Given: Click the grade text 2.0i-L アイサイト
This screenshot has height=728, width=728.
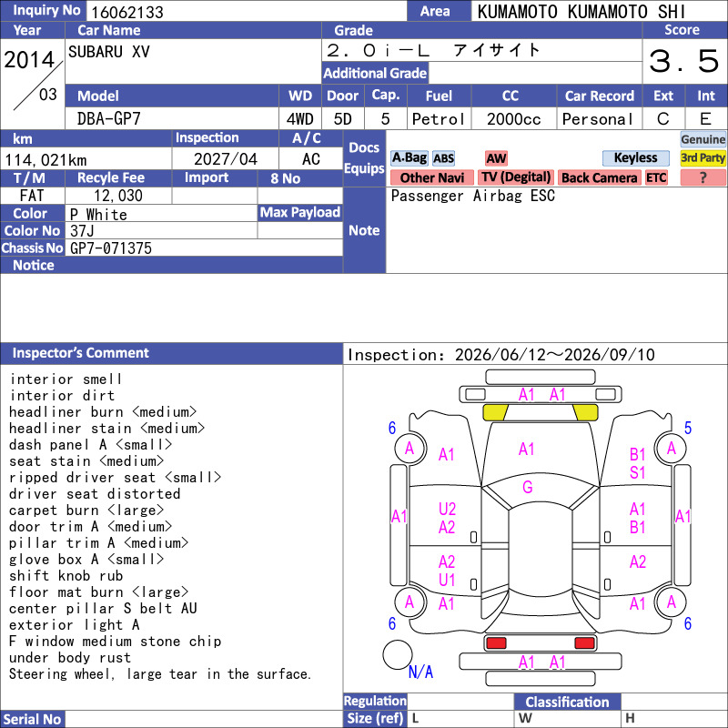Looking at the screenshot, I should click(x=433, y=50).
